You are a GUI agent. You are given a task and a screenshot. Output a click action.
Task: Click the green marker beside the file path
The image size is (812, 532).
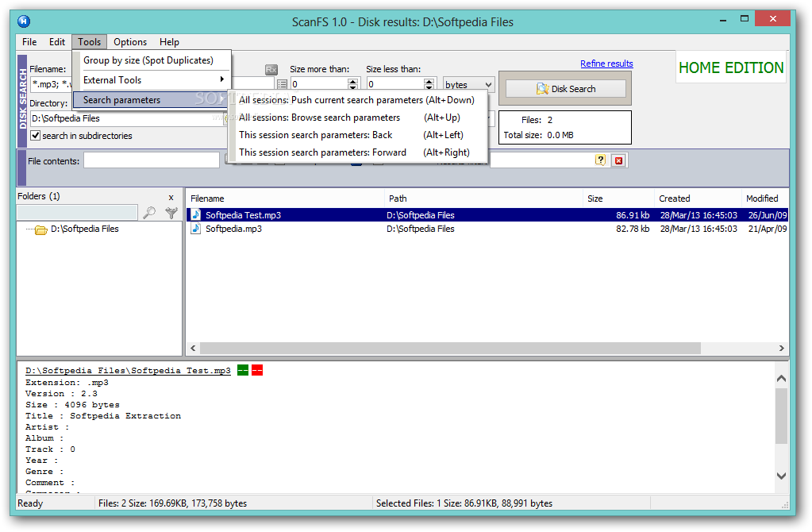(242, 370)
